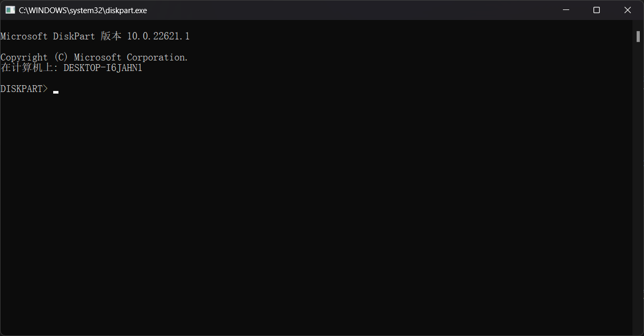Click the title text C:\WINDOWS\system32\diskpart.exe

(83, 11)
